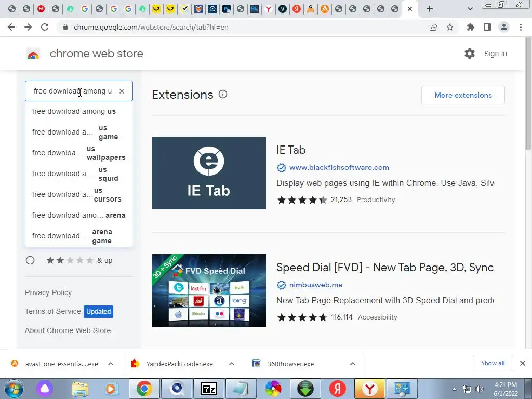Click the chrome web store logo
532x399 pixels.
pyautogui.click(x=33, y=54)
